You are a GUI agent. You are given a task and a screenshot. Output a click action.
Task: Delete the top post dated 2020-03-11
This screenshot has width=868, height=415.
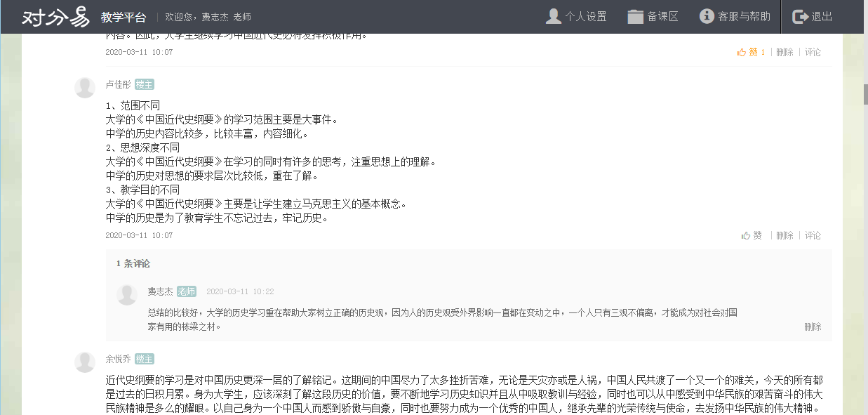(x=784, y=52)
